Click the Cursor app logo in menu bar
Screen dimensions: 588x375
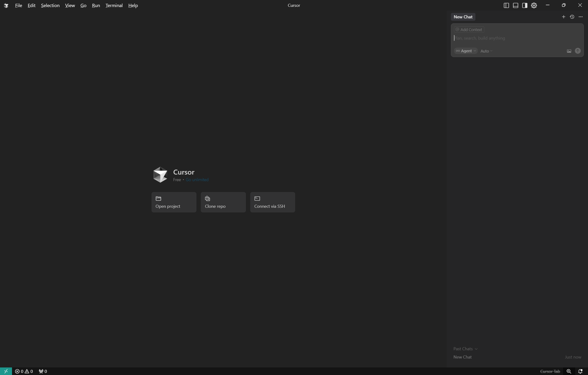coord(6,5)
